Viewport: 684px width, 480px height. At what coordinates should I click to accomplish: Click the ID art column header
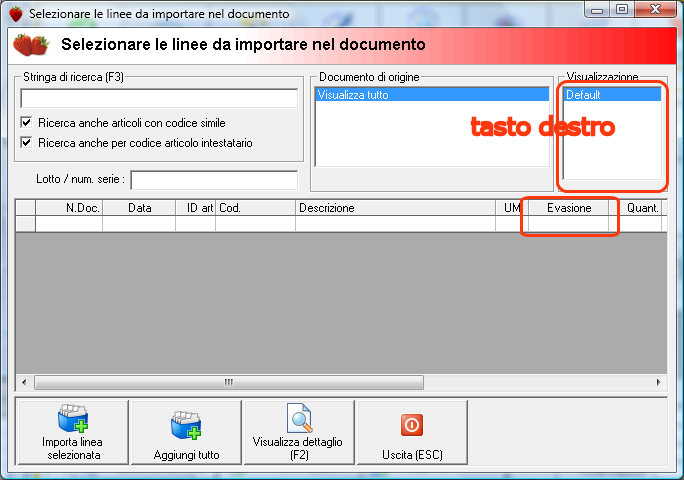click(x=195, y=208)
